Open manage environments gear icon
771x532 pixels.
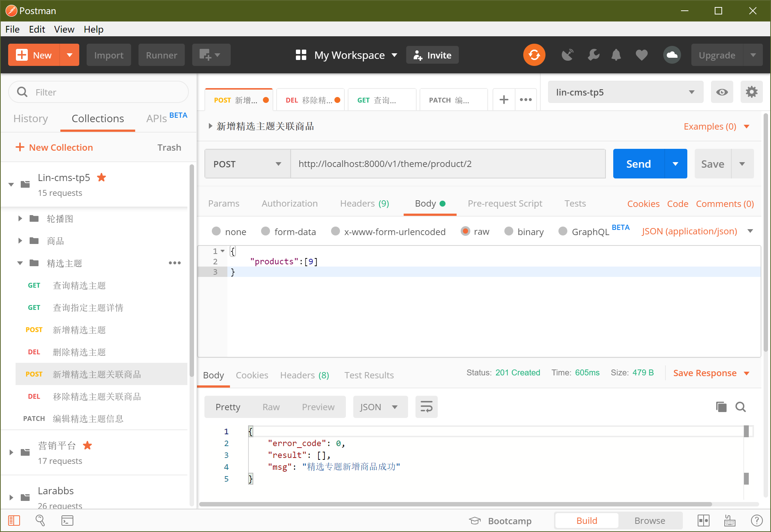[751, 92]
